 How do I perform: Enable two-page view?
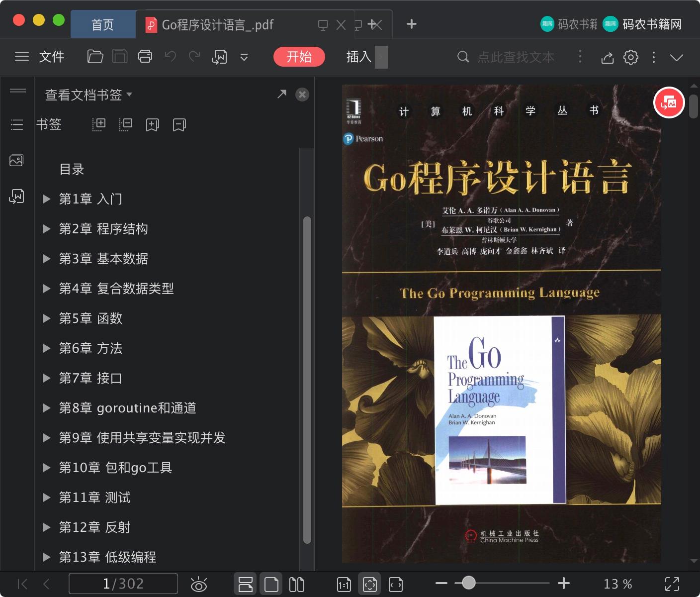click(297, 584)
